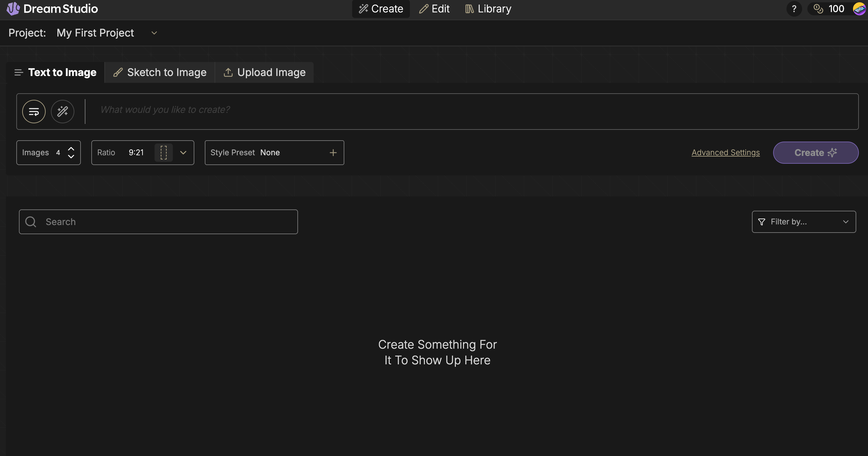This screenshot has height=456, width=868.
Task: Switch to Edit mode in top navigation
Action: coord(434,9)
